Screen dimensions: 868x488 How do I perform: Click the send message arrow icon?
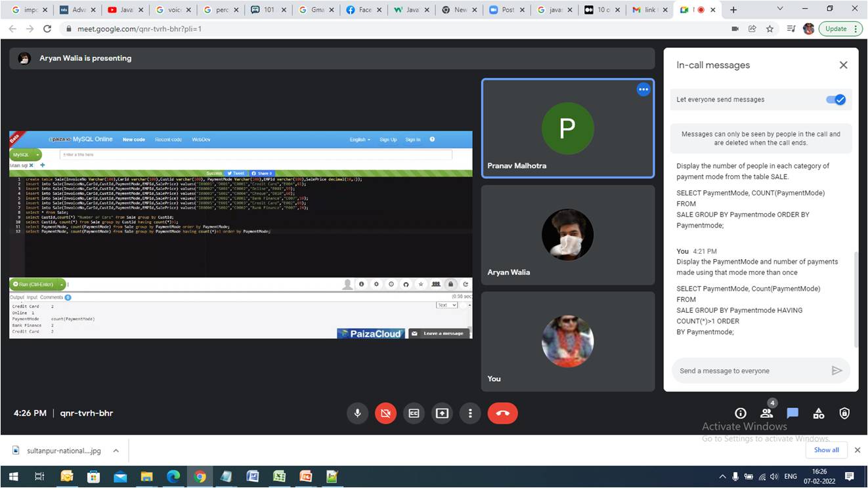836,371
